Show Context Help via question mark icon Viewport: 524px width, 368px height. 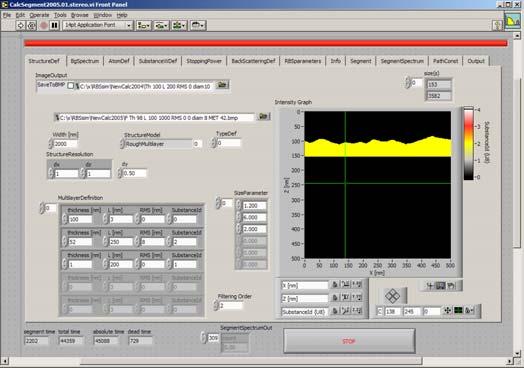(x=497, y=25)
